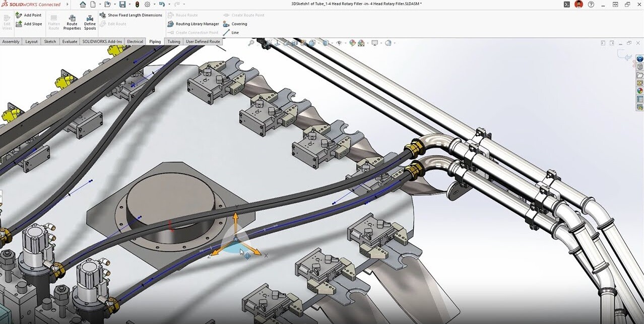Switch to the Tubing tab
The image size is (644, 324).
pos(173,41)
